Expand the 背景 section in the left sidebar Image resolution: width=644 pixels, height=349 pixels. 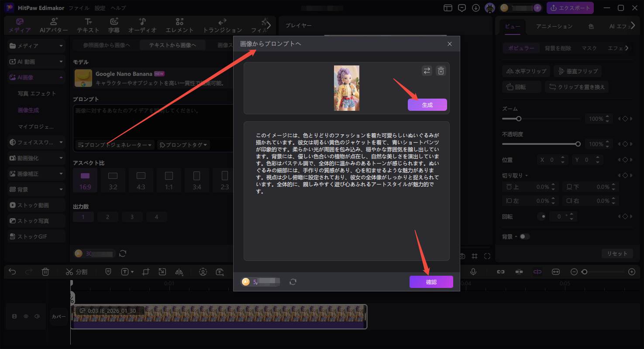(26, 189)
